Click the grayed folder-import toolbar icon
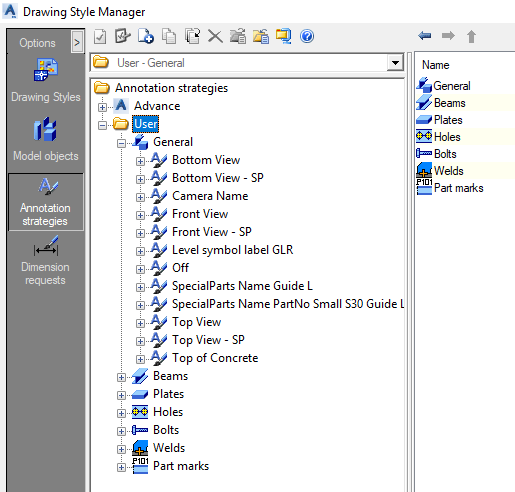Image resolution: width=515 pixels, height=492 pixels. point(238,36)
